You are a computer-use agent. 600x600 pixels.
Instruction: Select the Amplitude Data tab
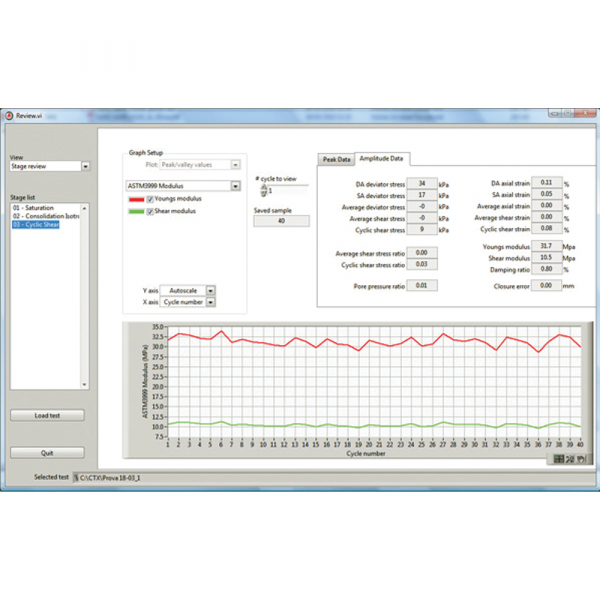(382, 158)
